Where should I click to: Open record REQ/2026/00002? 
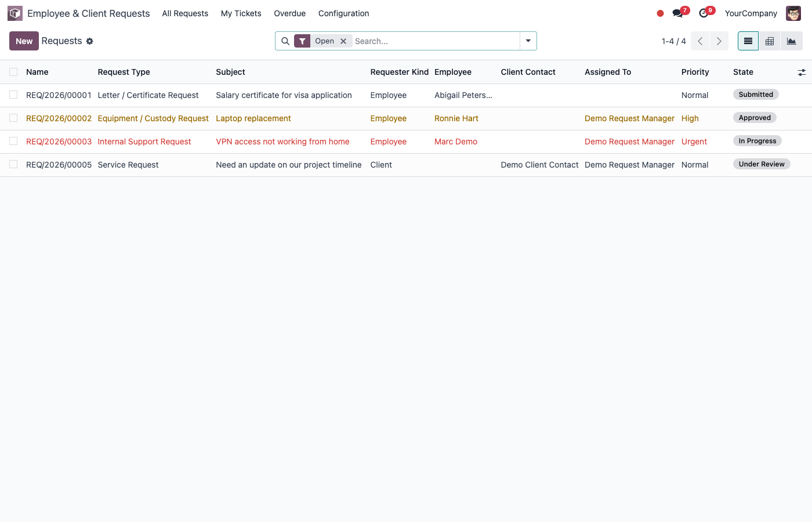(x=59, y=118)
